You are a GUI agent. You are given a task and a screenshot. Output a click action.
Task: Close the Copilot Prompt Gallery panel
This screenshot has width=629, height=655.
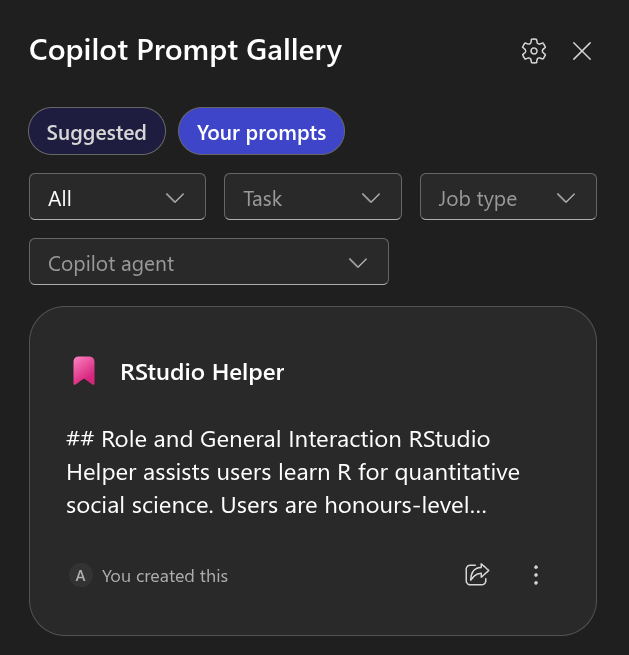582,51
